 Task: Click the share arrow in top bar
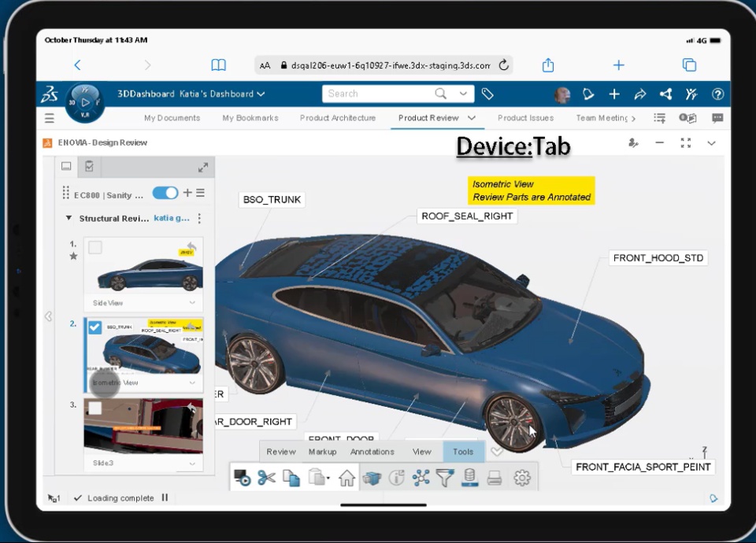(x=639, y=94)
